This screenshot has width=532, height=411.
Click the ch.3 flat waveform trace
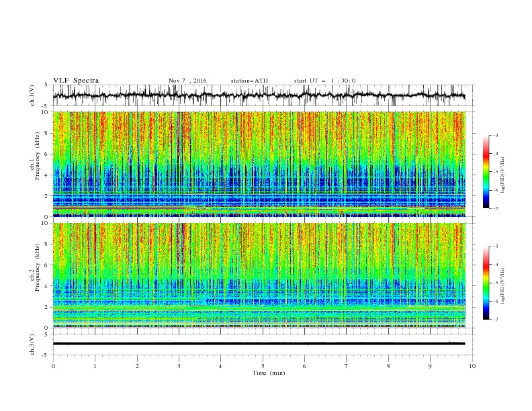(x=259, y=344)
